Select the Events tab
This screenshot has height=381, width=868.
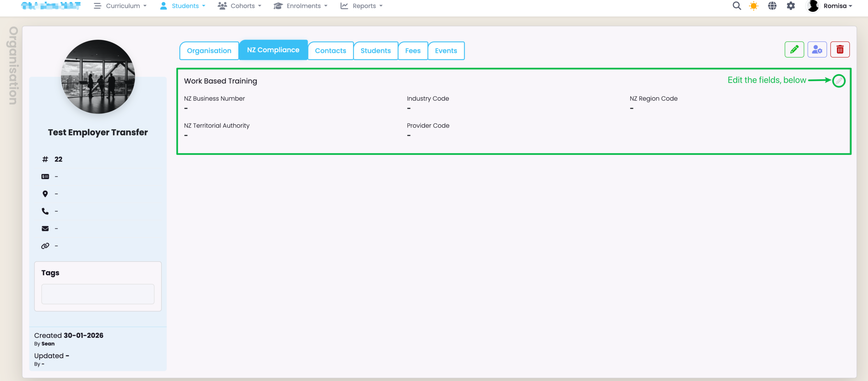446,51
